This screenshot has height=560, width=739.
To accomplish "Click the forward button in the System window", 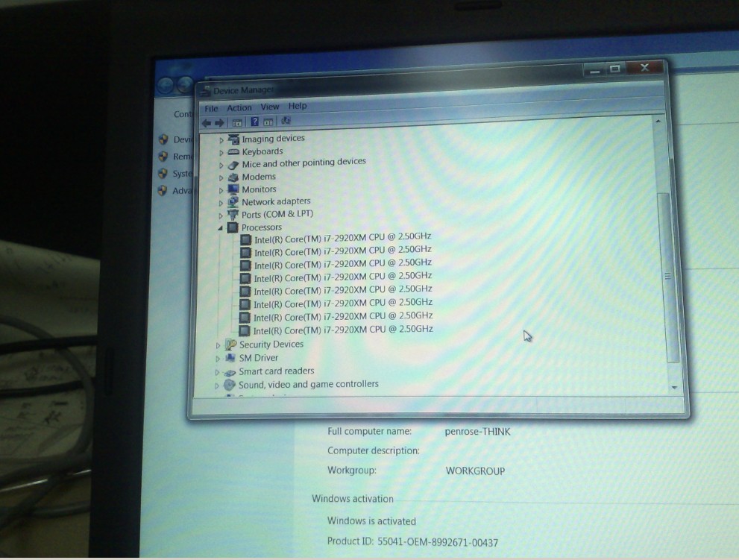I will coord(185,85).
